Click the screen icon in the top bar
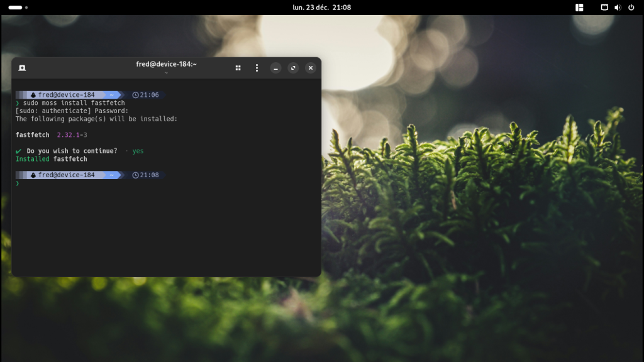 click(604, 8)
